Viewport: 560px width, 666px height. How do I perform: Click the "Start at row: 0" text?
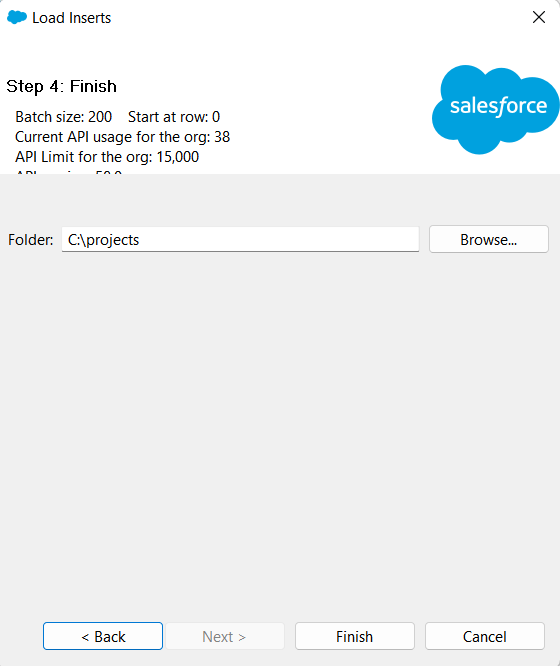point(174,117)
